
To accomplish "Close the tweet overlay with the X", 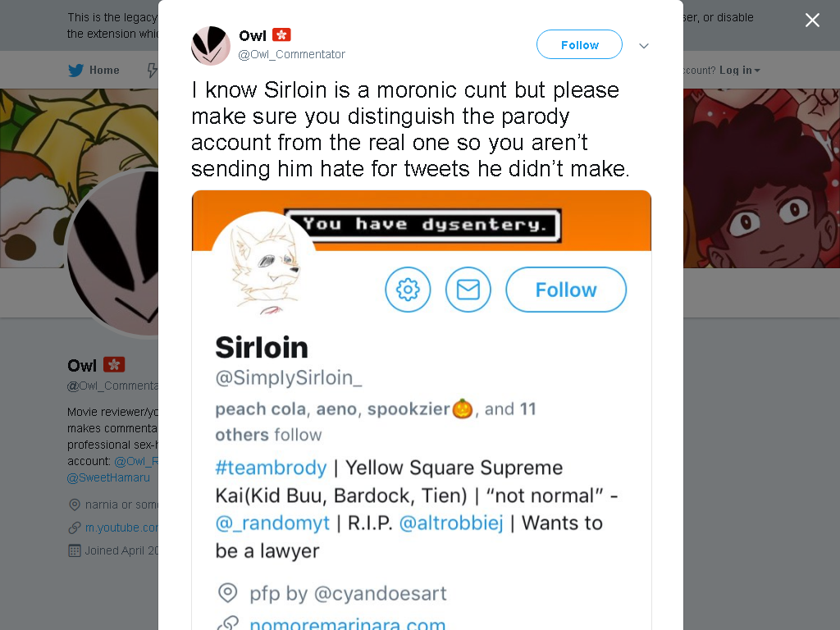I will click(812, 21).
